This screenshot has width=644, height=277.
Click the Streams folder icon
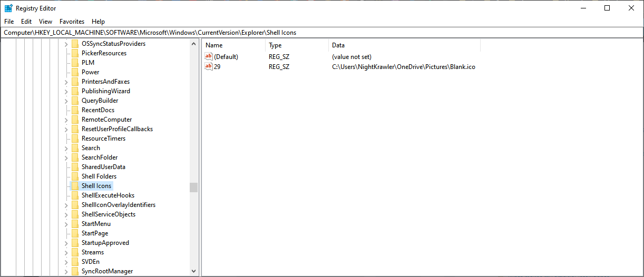pos(75,252)
